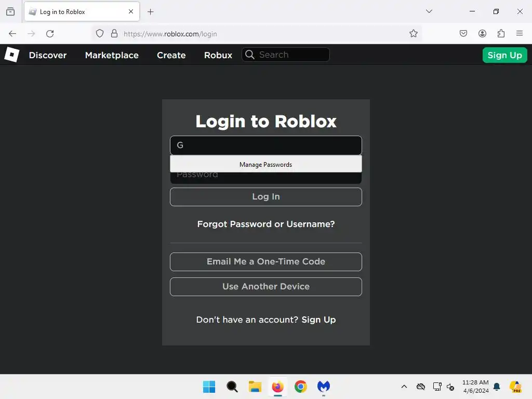Save page to Pocket
This screenshot has height=399, width=532.
(x=463, y=34)
